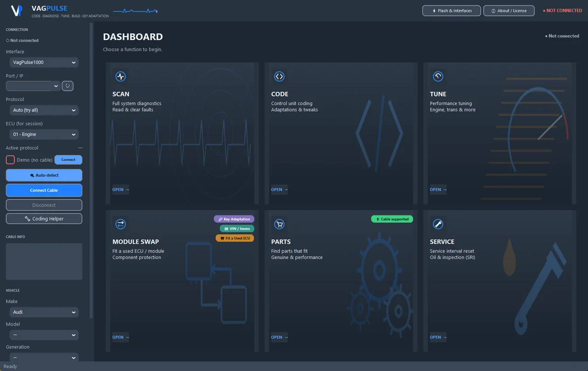Click the PARTS card title

coord(281,242)
